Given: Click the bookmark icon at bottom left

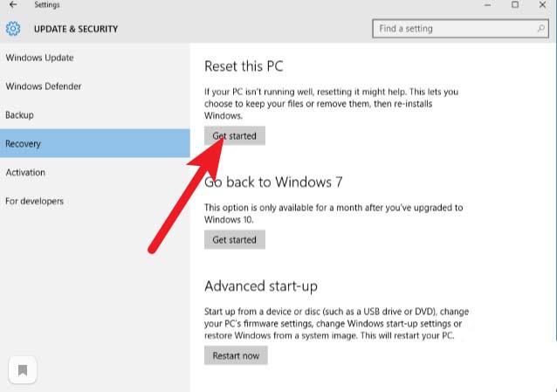Looking at the screenshot, I should 23,370.
